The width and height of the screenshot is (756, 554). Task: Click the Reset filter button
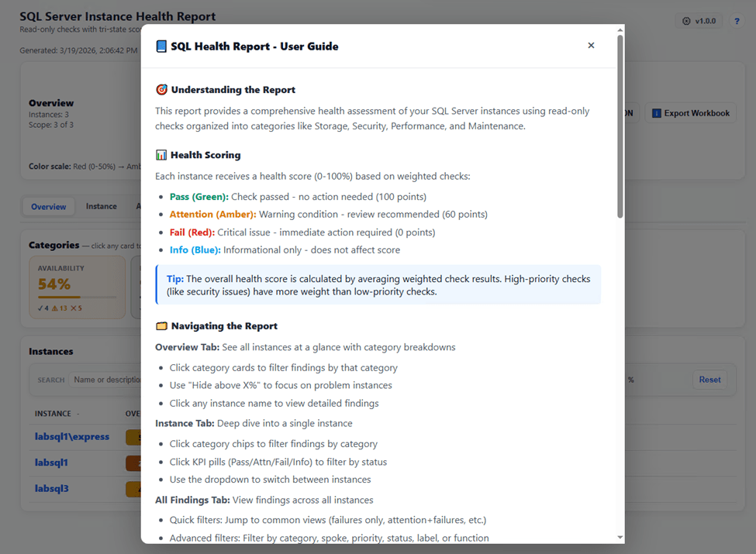pos(709,380)
